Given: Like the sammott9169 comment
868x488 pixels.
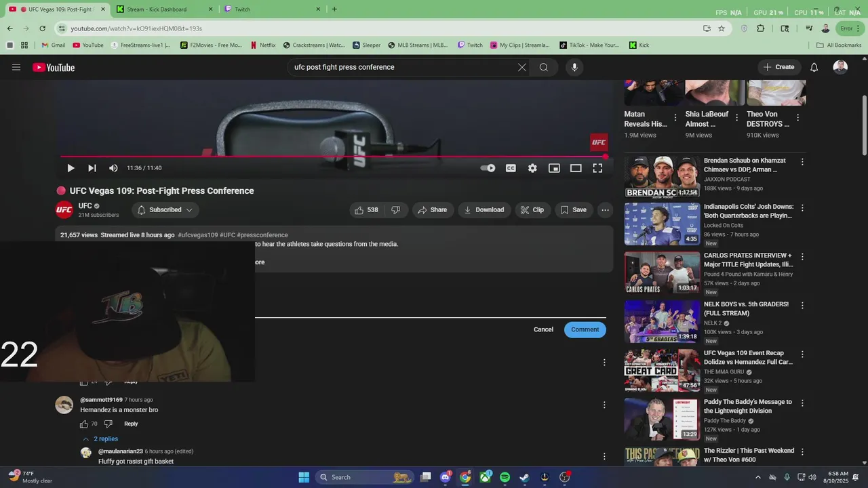Looking at the screenshot, I should tap(84, 424).
